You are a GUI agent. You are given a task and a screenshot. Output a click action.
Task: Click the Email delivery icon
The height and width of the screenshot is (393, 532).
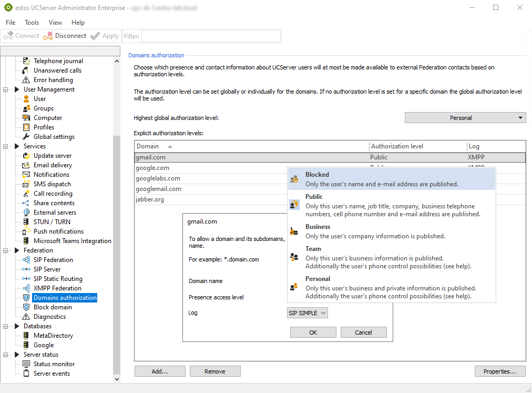point(26,165)
